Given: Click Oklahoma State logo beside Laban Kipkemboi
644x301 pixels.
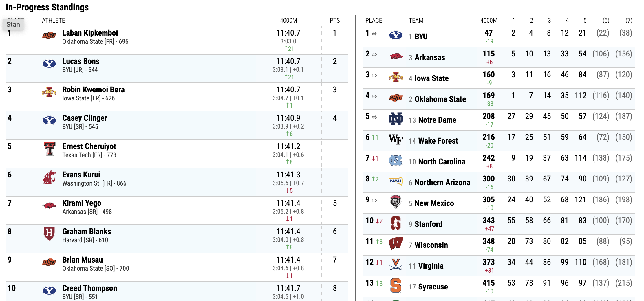Looking at the screenshot, I should tap(49, 35).
